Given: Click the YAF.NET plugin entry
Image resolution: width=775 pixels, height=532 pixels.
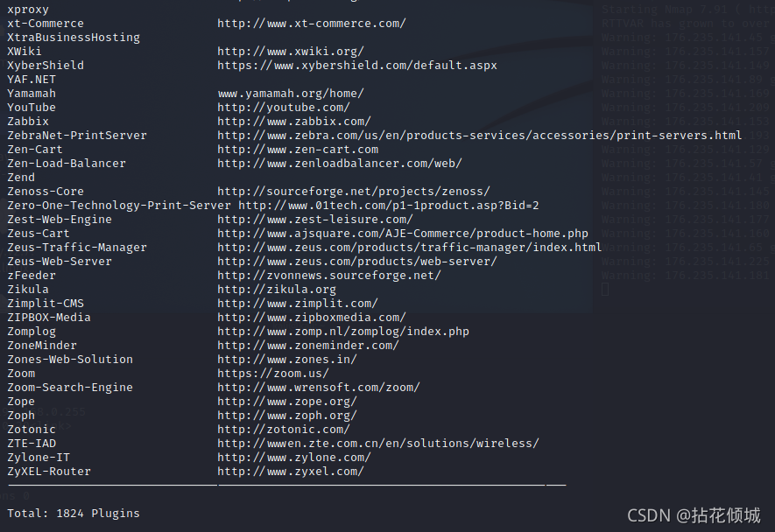Looking at the screenshot, I should coord(32,80).
